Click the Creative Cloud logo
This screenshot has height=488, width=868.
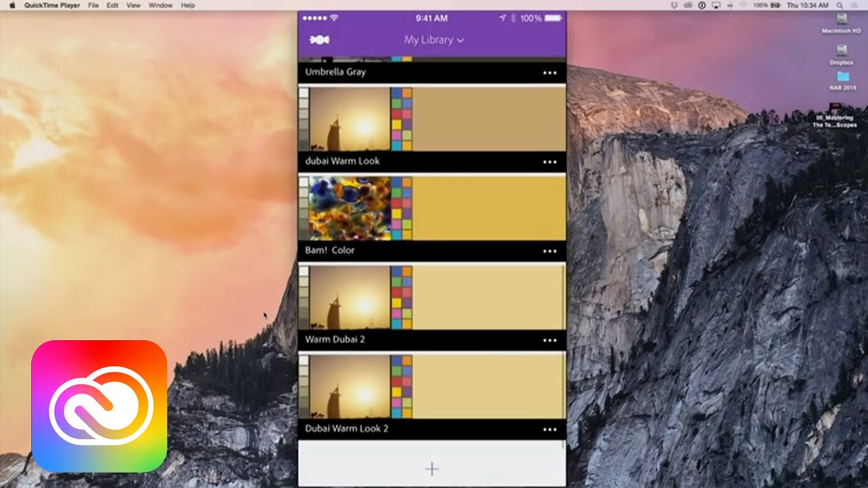[x=99, y=406]
